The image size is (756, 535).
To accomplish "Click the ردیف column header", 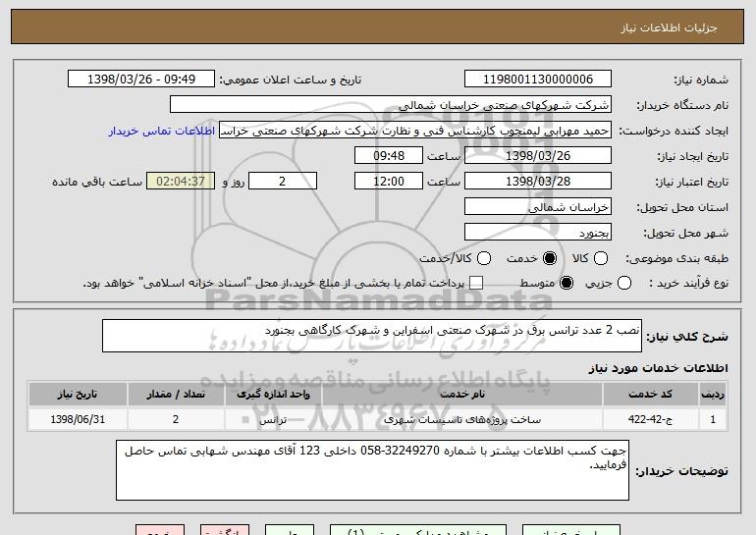I will (713, 395).
